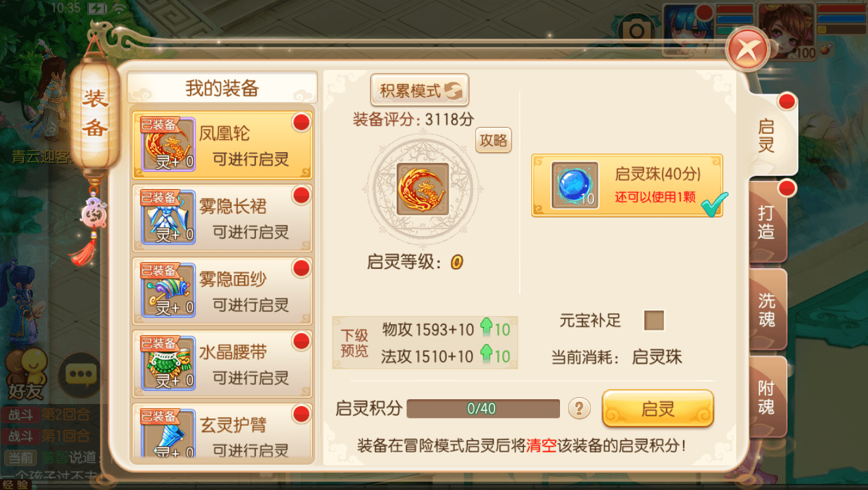Screen dimensions: 868x490
Task: Open the 附魂 side tab
Action: 768,397
